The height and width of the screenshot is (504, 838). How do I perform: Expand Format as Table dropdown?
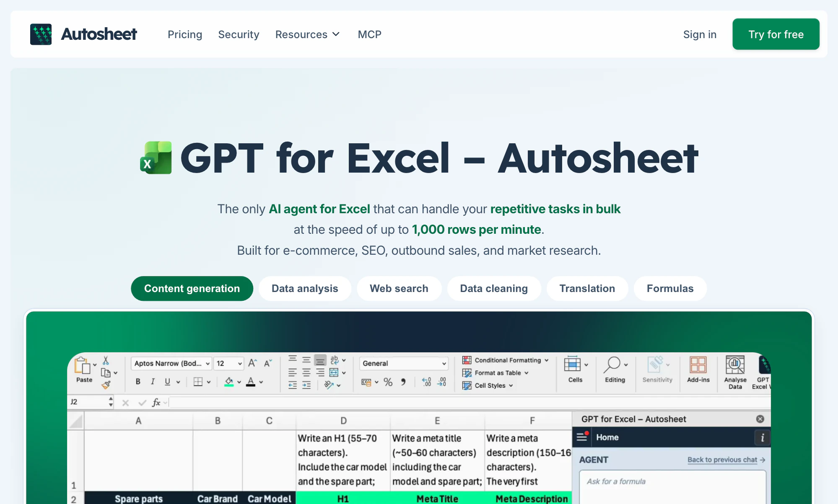click(496, 373)
